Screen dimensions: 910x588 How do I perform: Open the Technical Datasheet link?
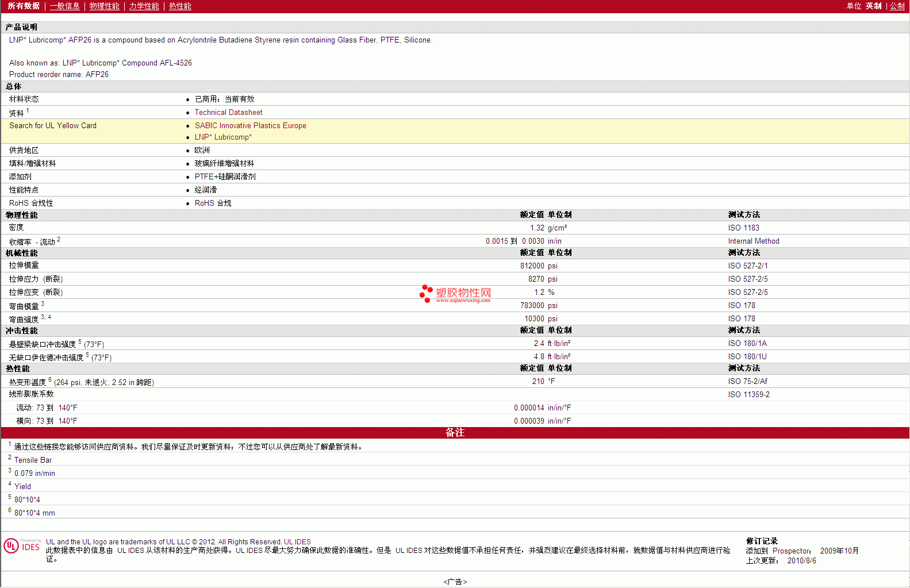click(x=228, y=113)
